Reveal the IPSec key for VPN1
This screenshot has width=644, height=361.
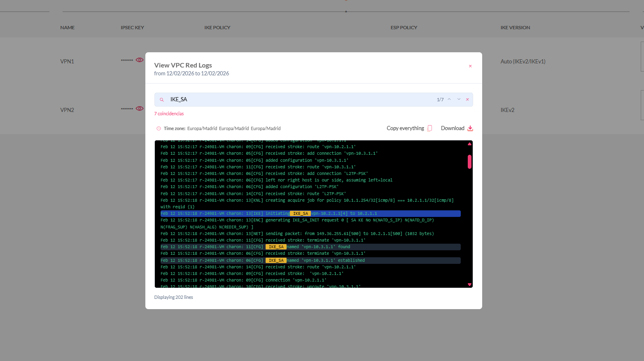140,60
